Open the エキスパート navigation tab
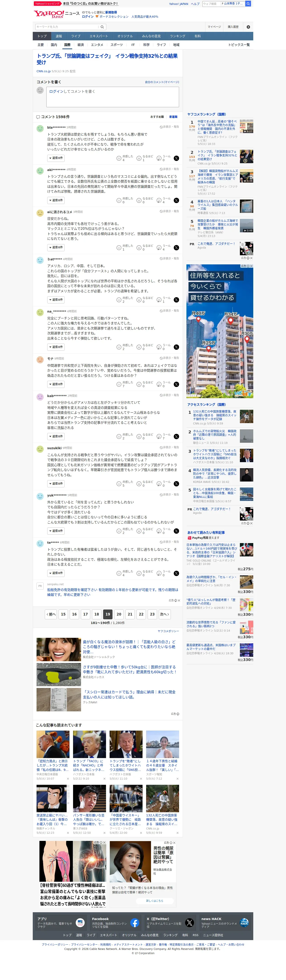 tap(98, 36)
